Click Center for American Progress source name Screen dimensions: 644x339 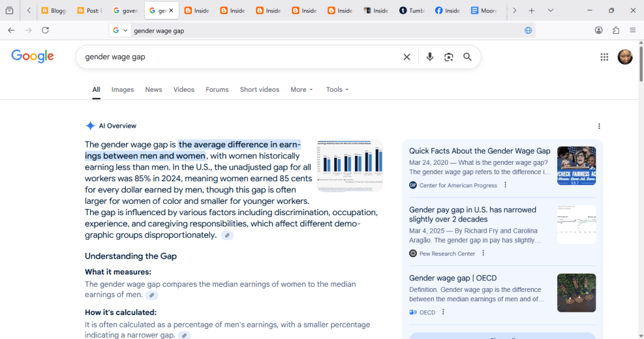pos(458,185)
